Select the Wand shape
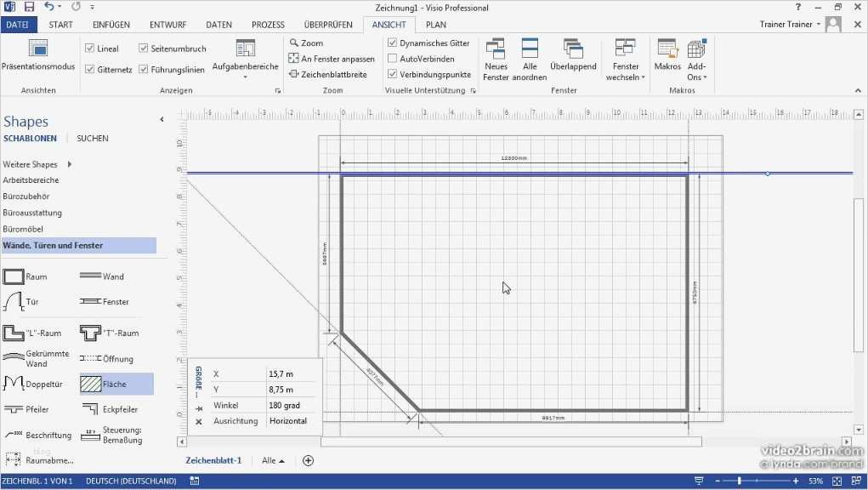868x490 pixels. click(102, 276)
